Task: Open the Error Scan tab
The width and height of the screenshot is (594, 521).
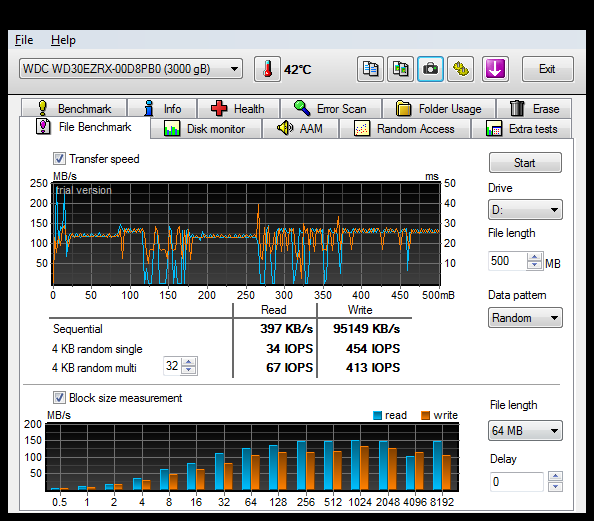Action: tap(331, 108)
